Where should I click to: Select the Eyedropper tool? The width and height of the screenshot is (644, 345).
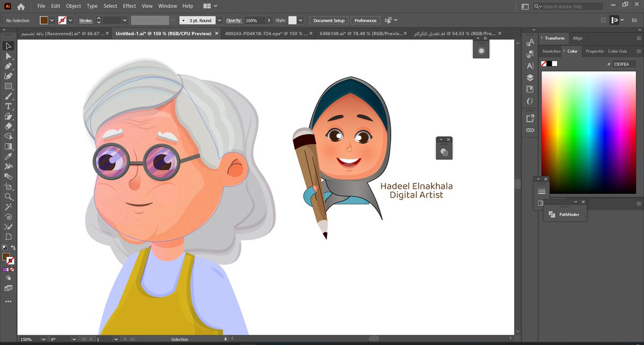8,156
